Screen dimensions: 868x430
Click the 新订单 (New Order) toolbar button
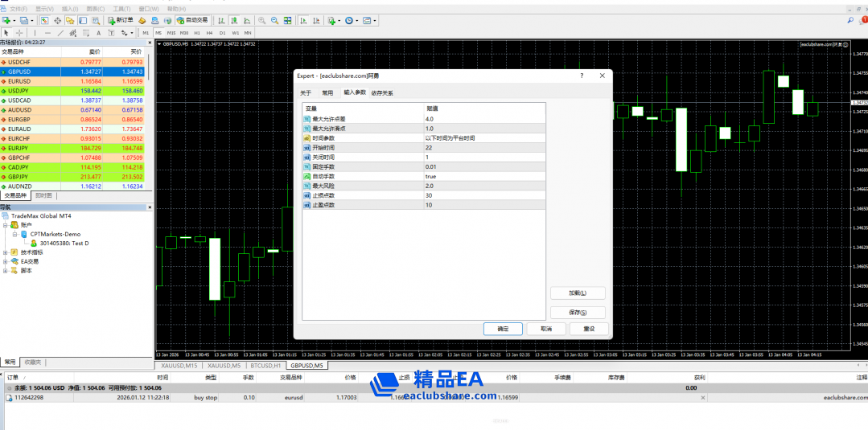point(121,20)
